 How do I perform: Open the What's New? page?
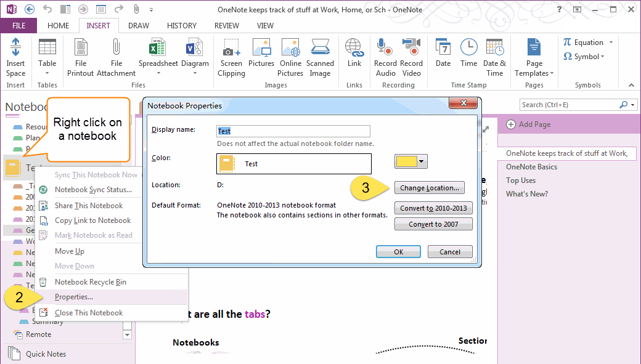[x=527, y=193]
